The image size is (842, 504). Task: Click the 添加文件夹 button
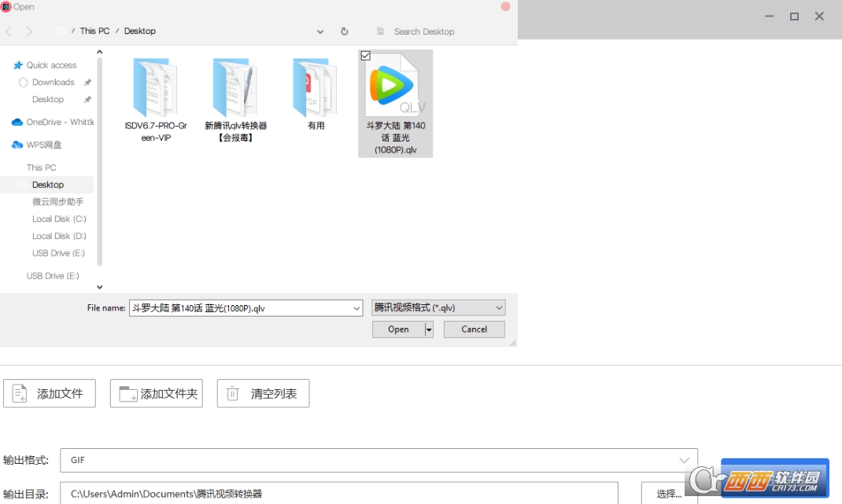click(157, 394)
